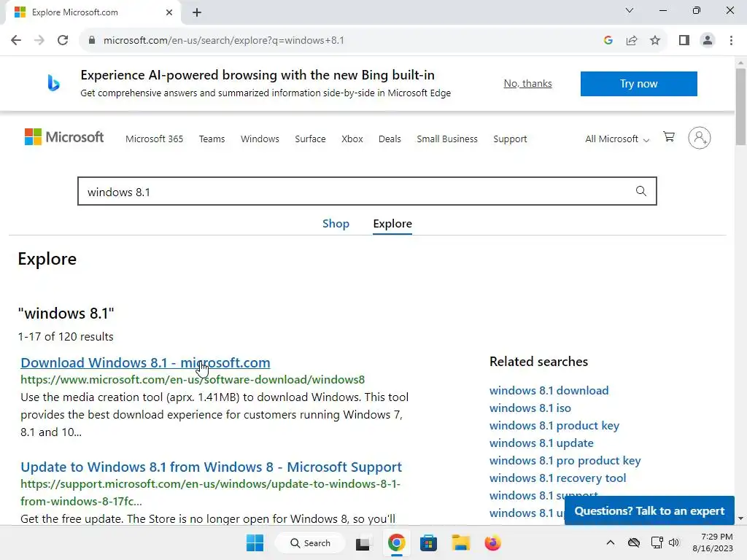The width and height of the screenshot is (747, 560).
Task: Open a new browser tab
Action: [197, 12]
